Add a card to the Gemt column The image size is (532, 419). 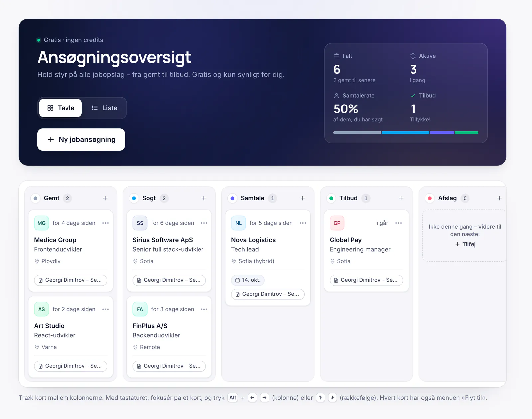point(105,198)
